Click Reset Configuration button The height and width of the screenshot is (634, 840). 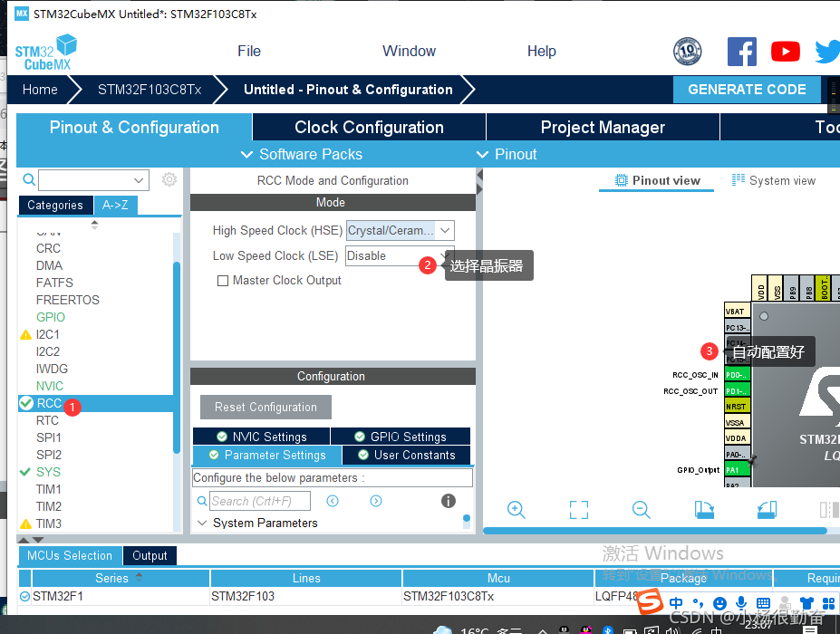(x=266, y=407)
